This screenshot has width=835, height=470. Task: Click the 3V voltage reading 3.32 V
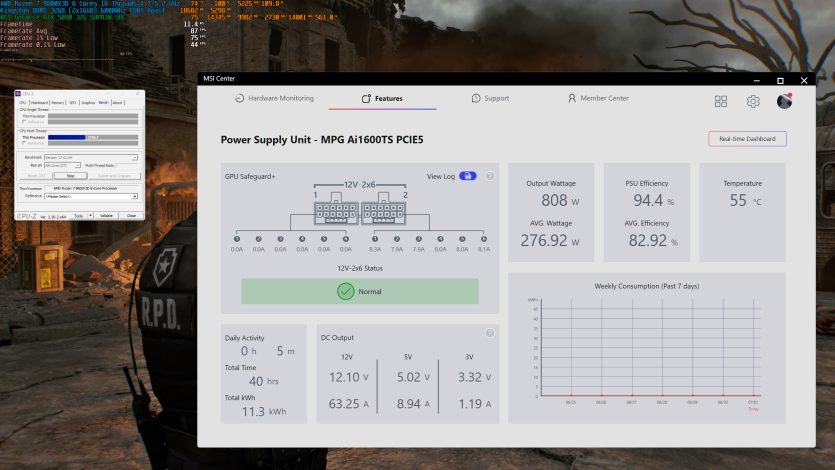(474, 377)
